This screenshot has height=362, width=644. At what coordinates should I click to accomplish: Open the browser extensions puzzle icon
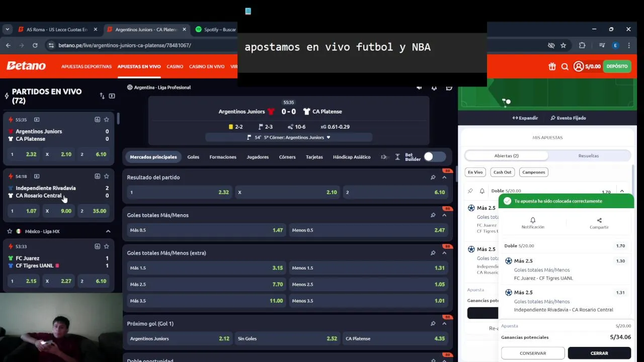tap(582, 45)
